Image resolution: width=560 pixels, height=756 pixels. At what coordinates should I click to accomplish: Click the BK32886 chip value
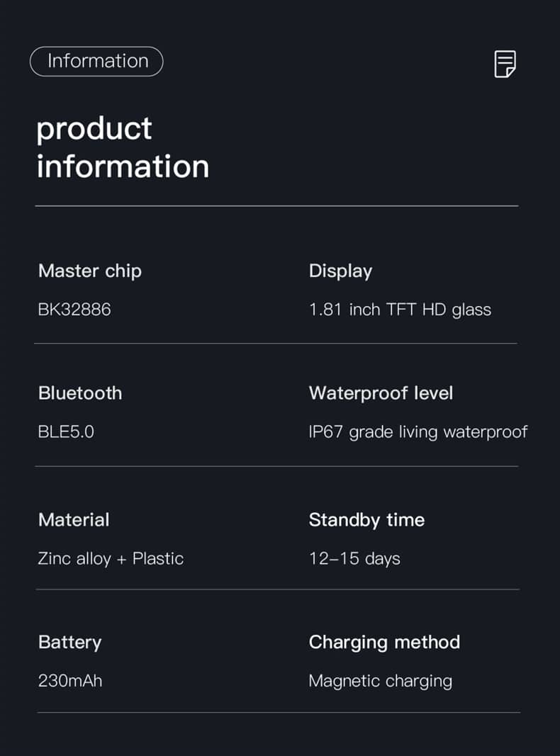[x=74, y=310]
